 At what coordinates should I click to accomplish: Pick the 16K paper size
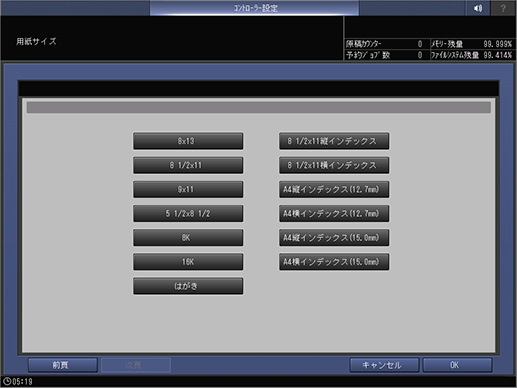click(188, 262)
